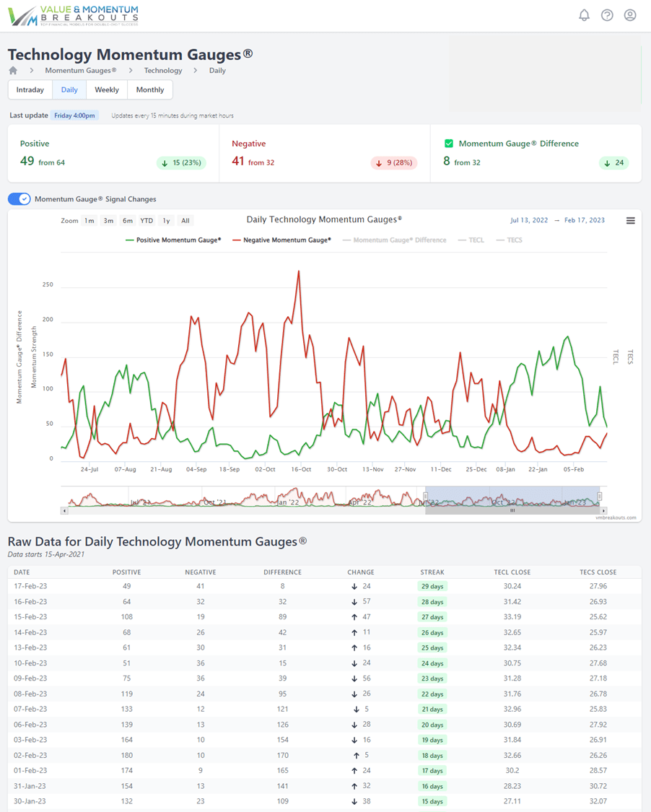Screen dimensions: 651x812
Task: Hide the Positive Momentum Gauge series
Action: click(x=178, y=240)
